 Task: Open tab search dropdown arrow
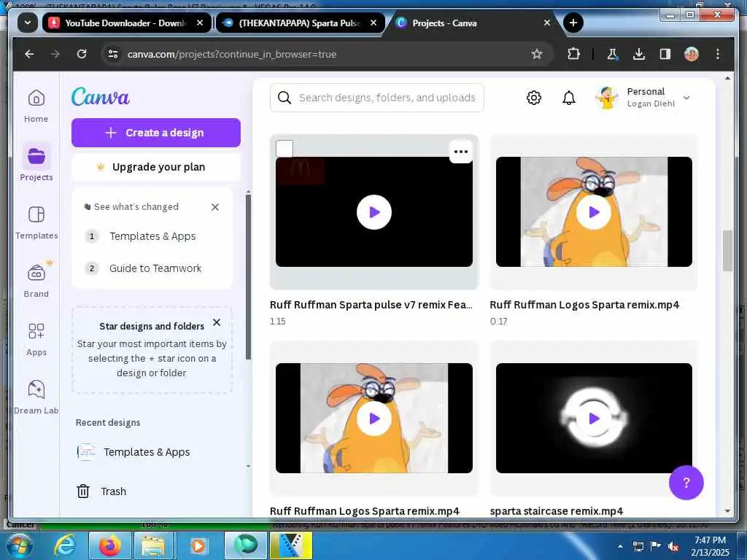coord(28,23)
